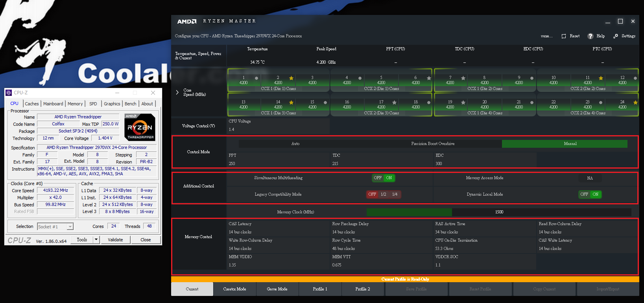644x303 pixels.
Task: Click the dot marker on core 1
Action: coord(256,78)
